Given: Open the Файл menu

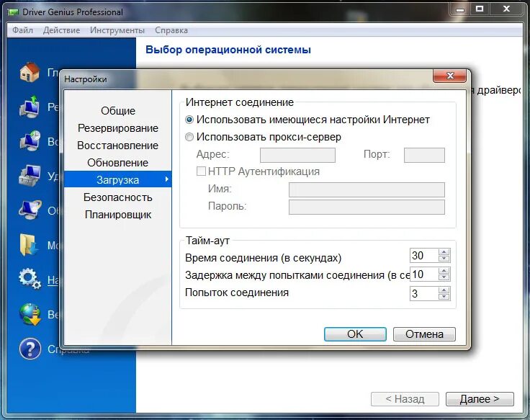Looking at the screenshot, I should click(x=22, y=30).
